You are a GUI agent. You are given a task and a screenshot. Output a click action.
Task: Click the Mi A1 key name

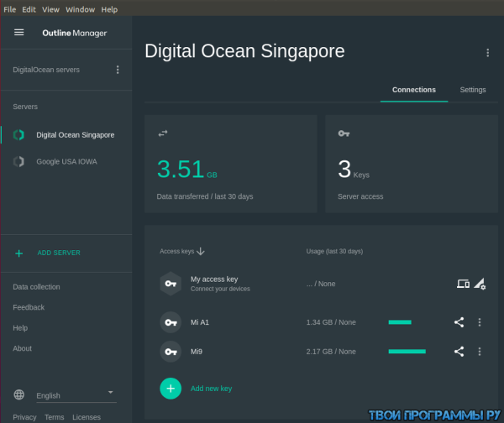pos(200,322)
